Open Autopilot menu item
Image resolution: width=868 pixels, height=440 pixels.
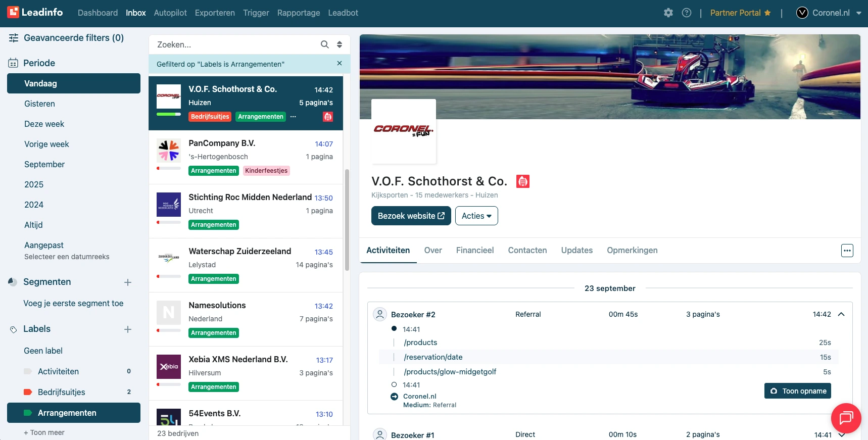point(170,13)
